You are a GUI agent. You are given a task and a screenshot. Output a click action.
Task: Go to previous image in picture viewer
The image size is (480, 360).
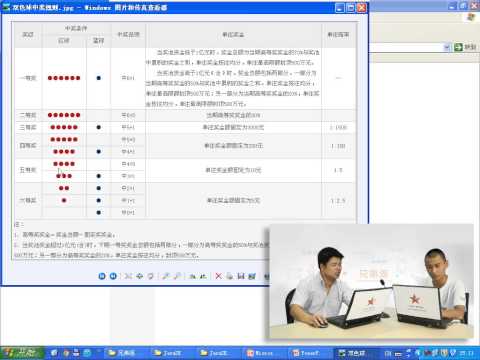pyautogui.click(x=102, y=276)
